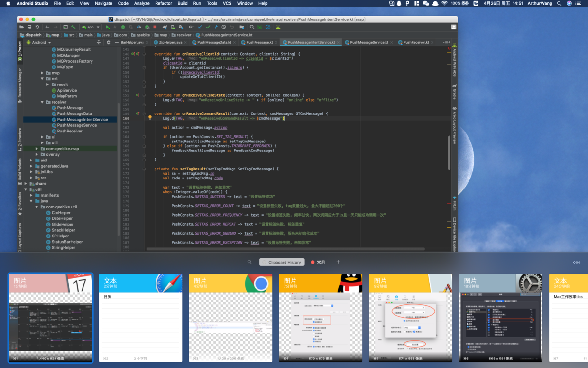Screen dimensions: 588x368
Task: Select the 常用 list with red dot
Action: pyautogui.click(x=318, y=262)
